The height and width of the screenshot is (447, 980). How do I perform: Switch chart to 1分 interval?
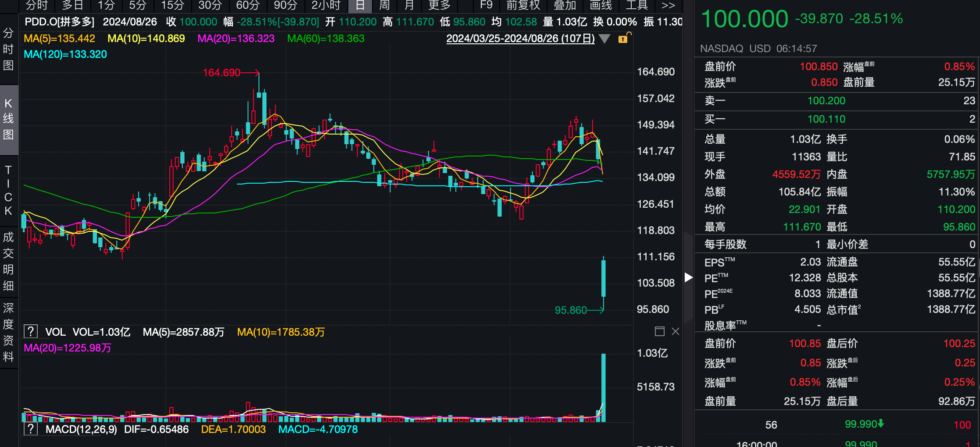click(106, 5)
